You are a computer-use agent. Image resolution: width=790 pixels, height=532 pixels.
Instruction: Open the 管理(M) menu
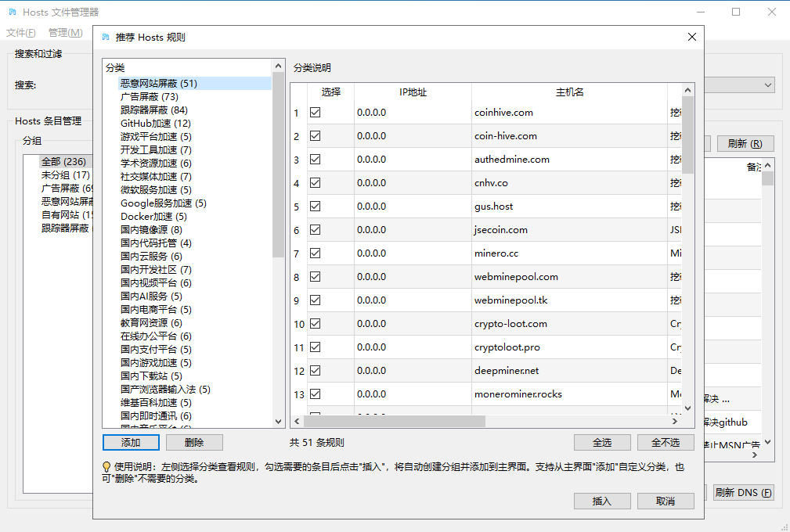pos(65,33)
